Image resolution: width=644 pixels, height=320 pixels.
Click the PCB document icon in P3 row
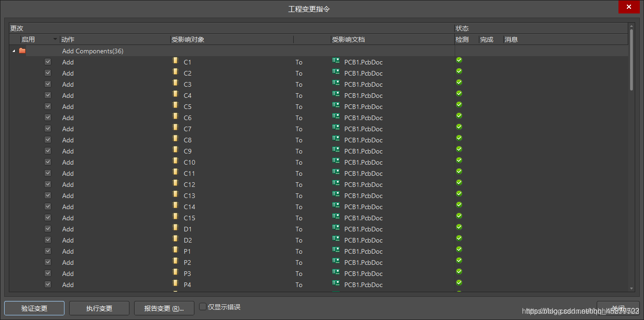336,272
